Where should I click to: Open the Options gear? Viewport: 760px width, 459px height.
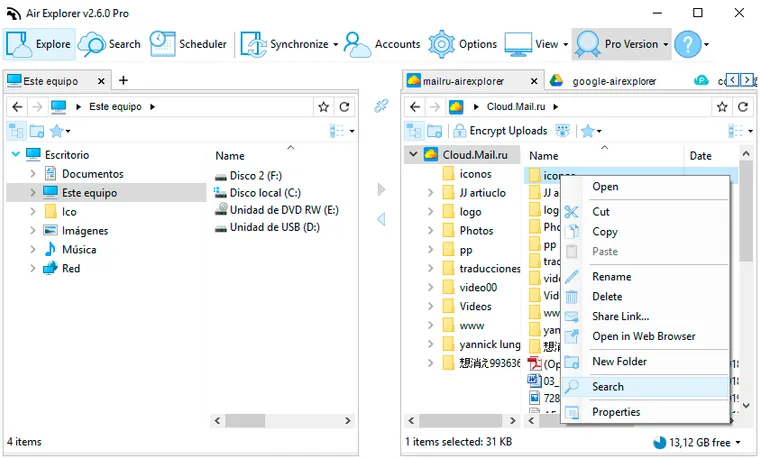pos(462,44)
